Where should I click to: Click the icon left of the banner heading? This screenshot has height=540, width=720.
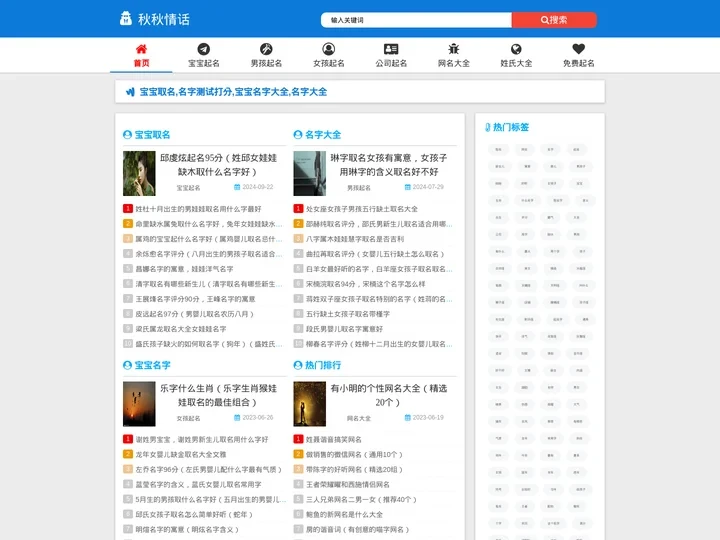(130, 92)
